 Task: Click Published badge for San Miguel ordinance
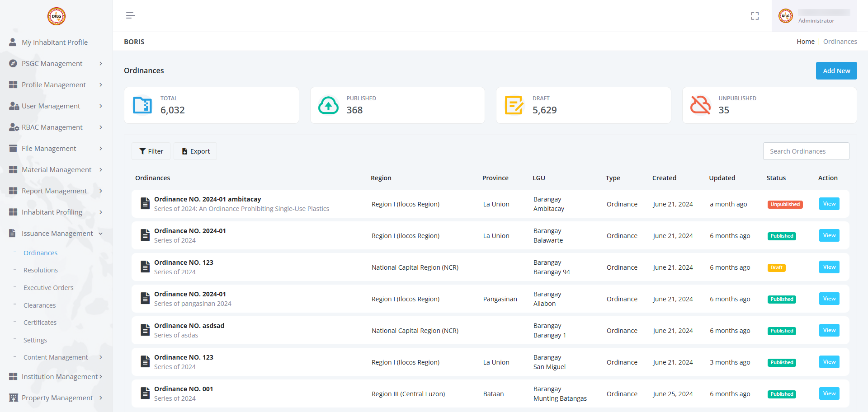point(782,363)
